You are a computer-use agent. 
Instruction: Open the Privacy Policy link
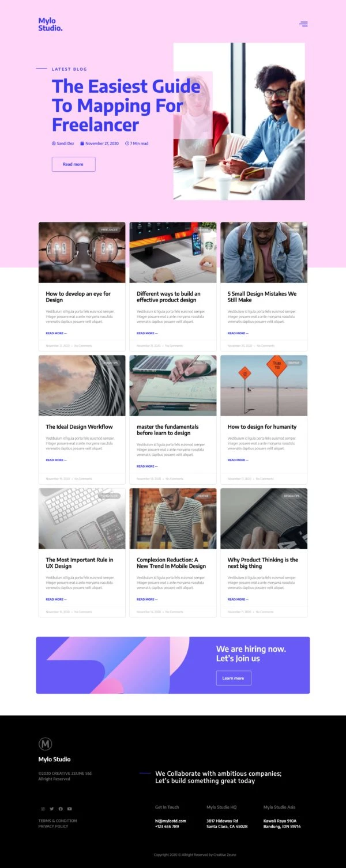click(x=53, y=827)
